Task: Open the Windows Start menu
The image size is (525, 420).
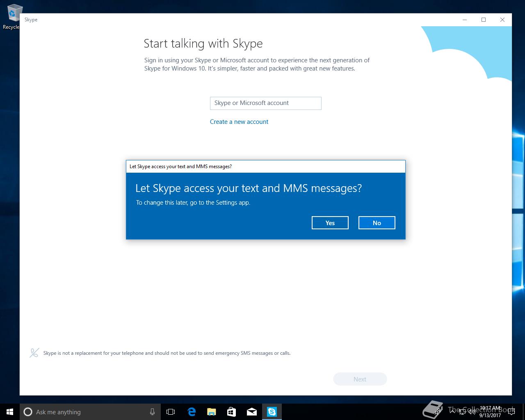Action: click(10, 412)
